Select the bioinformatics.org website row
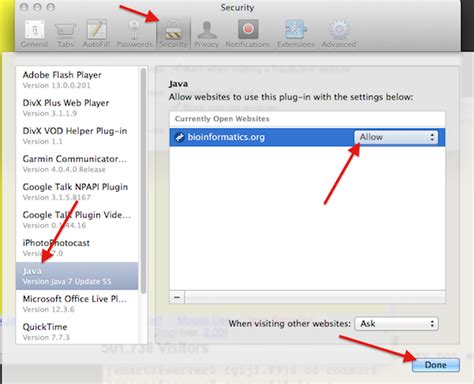Screen dimensions: 474x384 (x=307, y=137)
